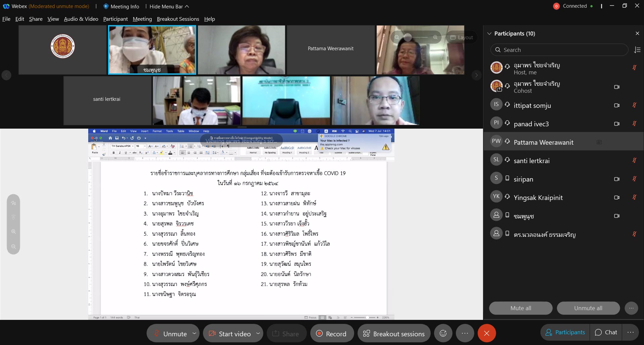Click the Webex logo icon
The height and width of the screenshot is (345, 644).
[x=6, y=6]
